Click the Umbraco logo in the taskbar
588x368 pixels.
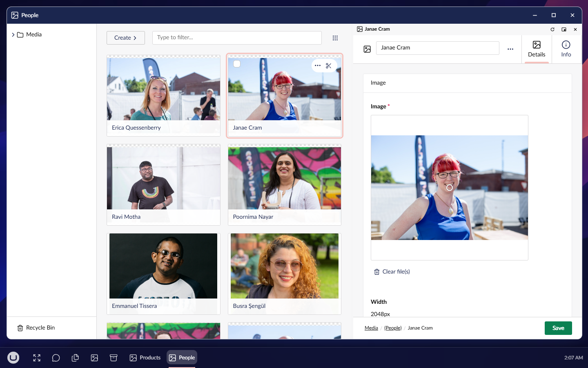click(x=13, y=358)
